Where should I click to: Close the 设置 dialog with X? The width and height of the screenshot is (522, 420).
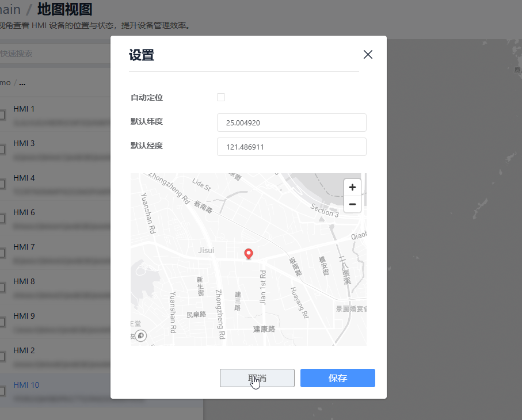tap(368, 55)
